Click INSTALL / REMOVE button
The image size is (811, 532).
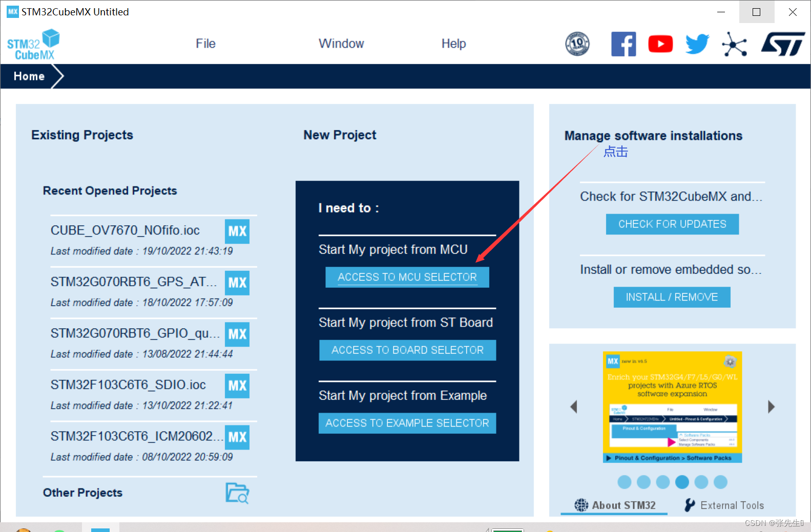click(672, 297)
